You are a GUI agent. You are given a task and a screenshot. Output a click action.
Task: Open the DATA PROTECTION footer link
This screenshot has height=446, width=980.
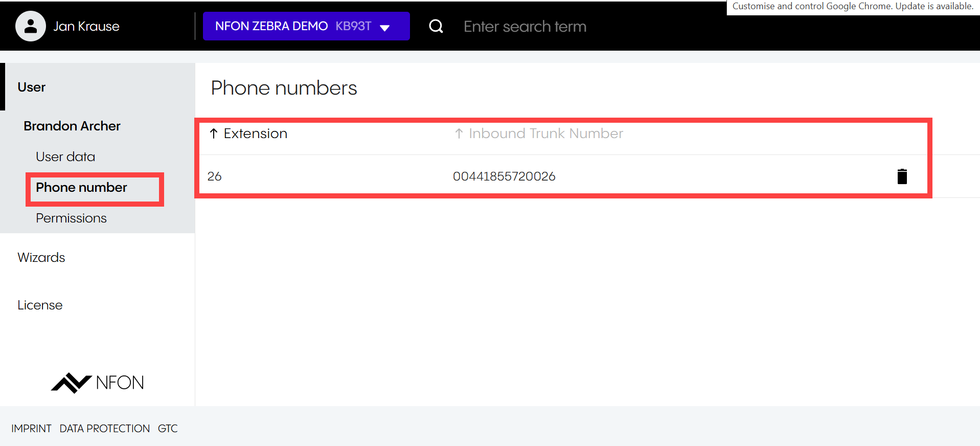(105, 429)
